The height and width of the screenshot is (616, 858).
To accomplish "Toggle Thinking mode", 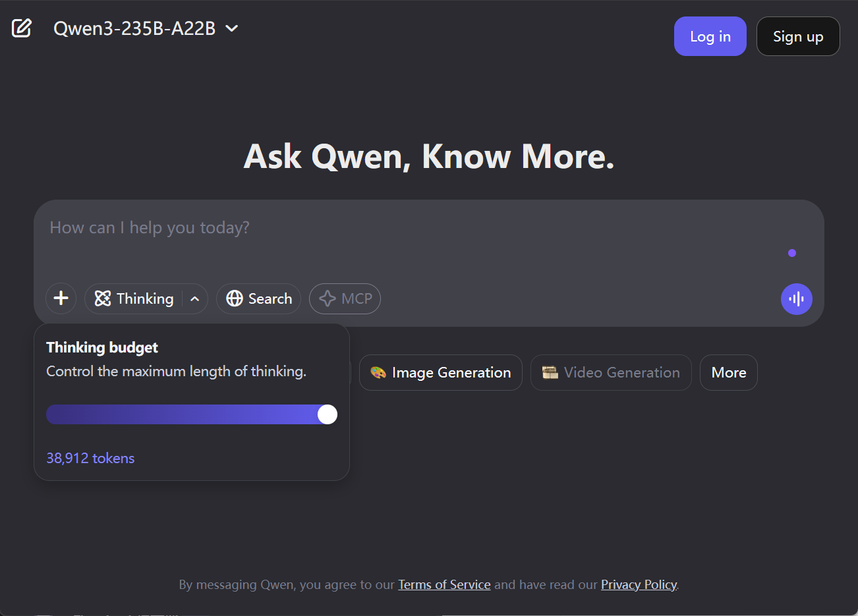I will point(134,299).
